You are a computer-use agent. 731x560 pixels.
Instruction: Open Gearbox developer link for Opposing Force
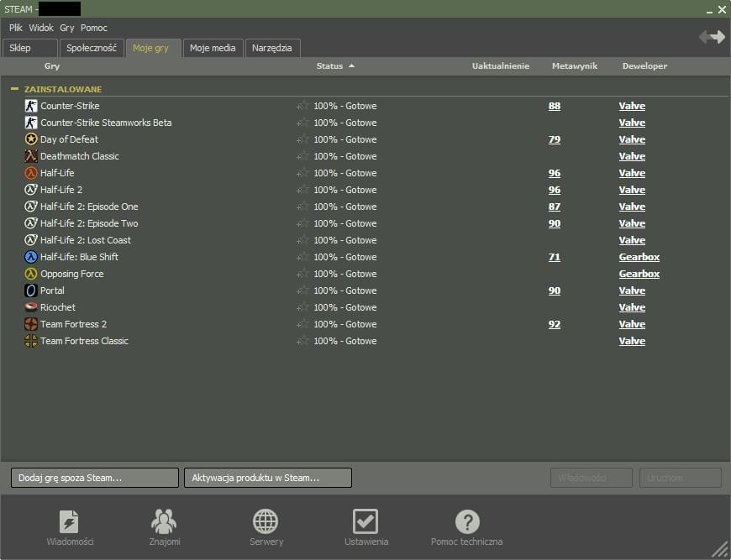tap(639, 274)
